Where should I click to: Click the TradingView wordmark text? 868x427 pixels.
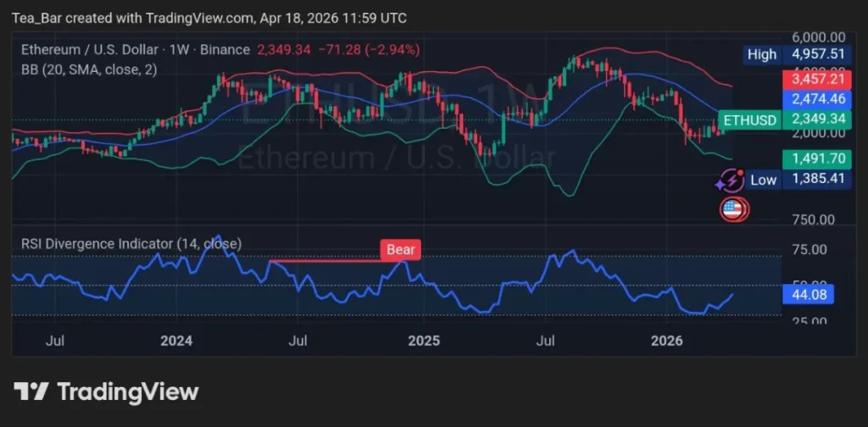127,391
